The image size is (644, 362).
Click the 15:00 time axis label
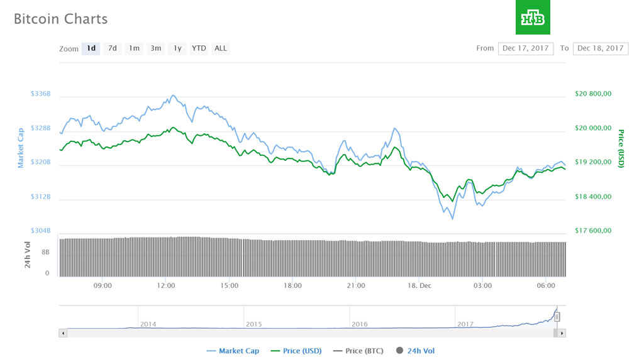click(x=229, y=286)
